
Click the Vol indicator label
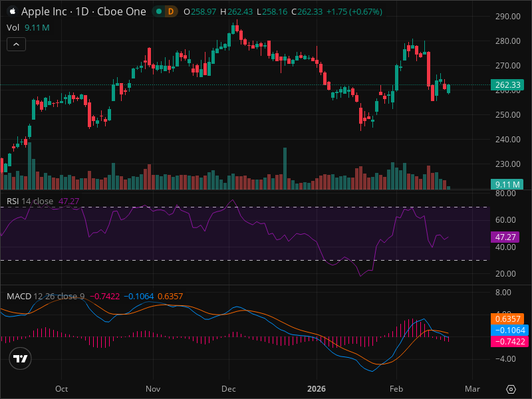coord(13,27)
